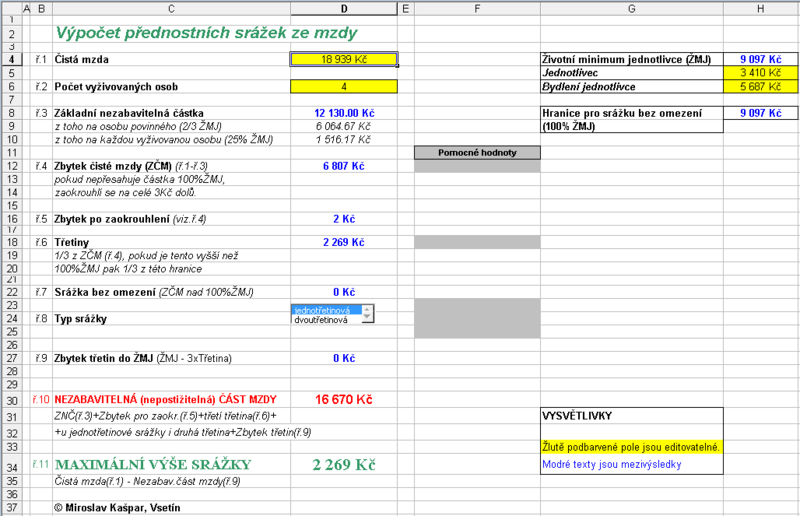
Task: Click Hranice pro srážku value 9 097 Kč
Action: coord(761,113)
